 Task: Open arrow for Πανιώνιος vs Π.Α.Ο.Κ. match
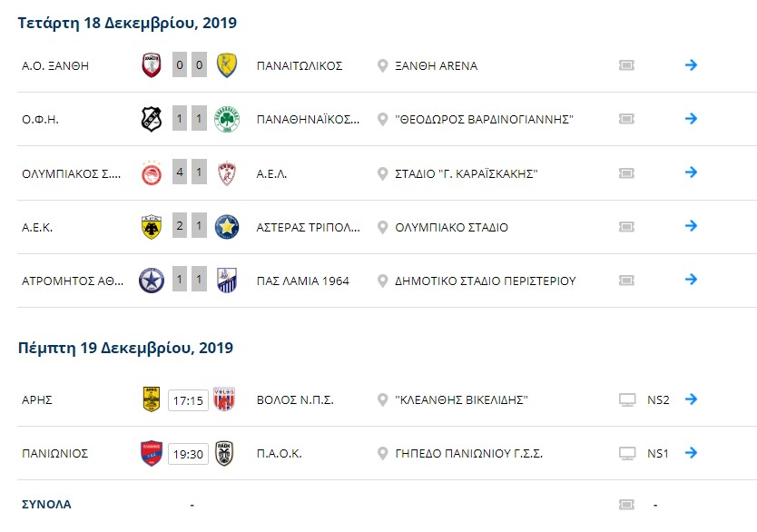click(x=691, y=452)
